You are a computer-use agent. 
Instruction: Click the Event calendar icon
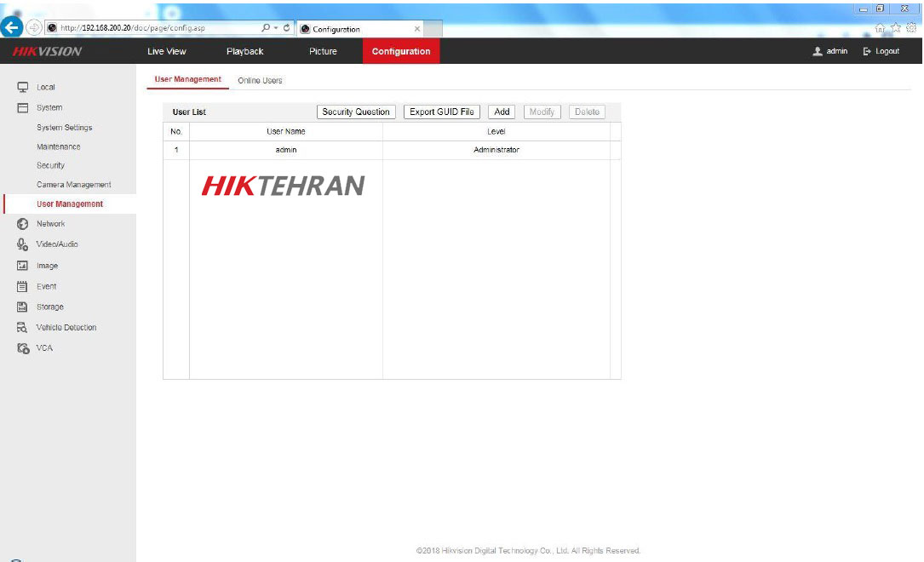22,286
